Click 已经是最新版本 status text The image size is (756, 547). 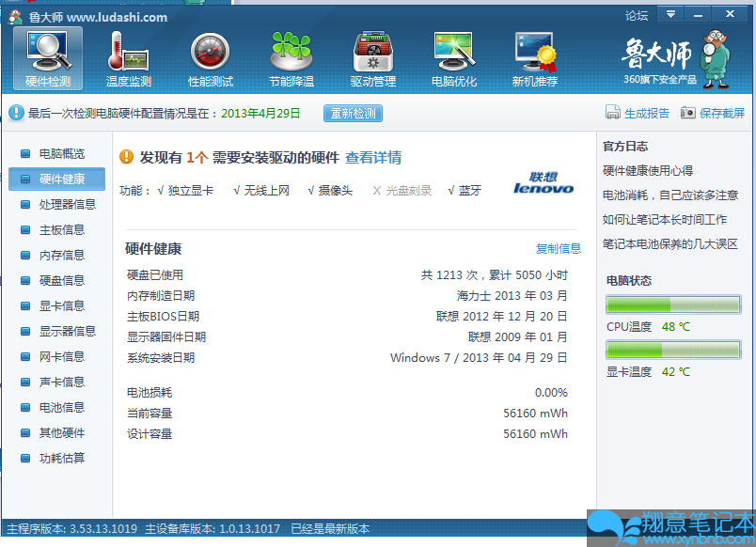(x=330, y=529)
